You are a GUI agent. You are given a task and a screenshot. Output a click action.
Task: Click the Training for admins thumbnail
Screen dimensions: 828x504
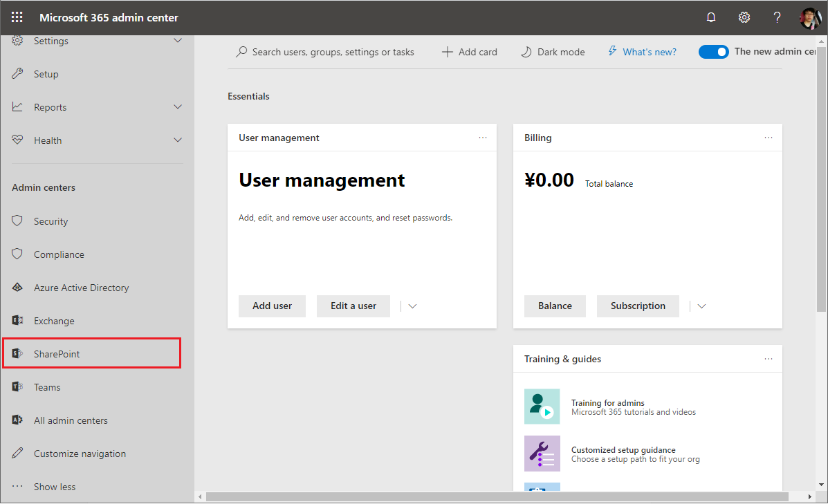click(x=542, y=407)
